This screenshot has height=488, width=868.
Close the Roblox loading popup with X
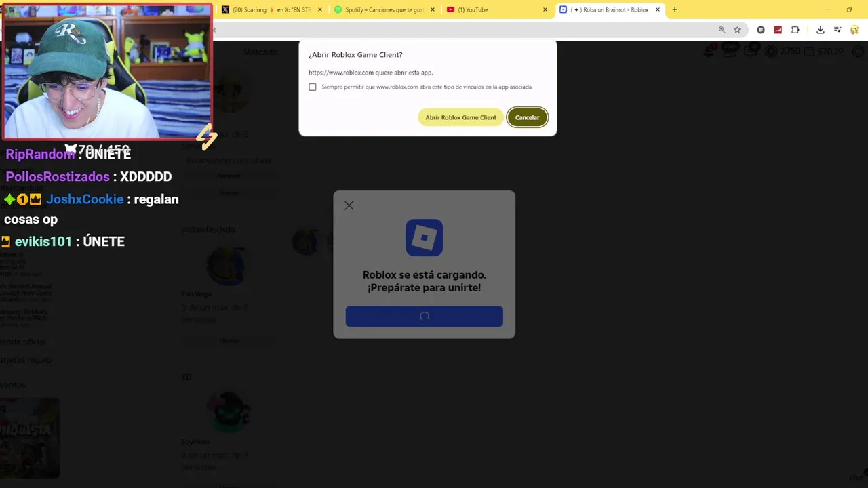[x=349, y=205]
